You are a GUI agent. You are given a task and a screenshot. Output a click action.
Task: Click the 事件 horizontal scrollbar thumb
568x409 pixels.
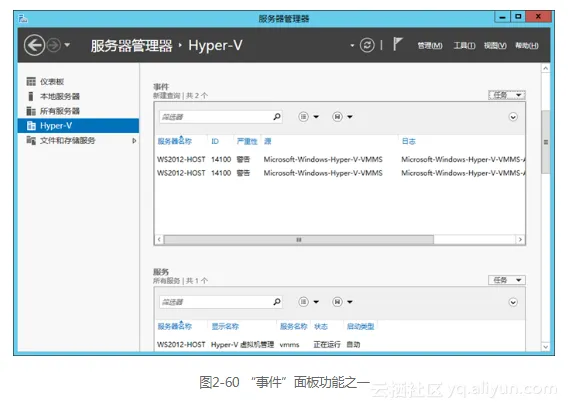[299, 240]
